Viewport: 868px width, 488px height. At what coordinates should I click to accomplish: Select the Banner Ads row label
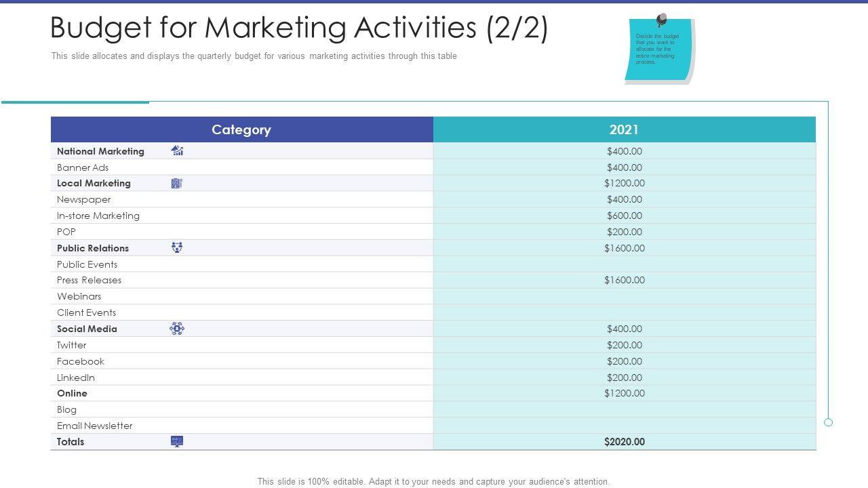pos(83,167)
